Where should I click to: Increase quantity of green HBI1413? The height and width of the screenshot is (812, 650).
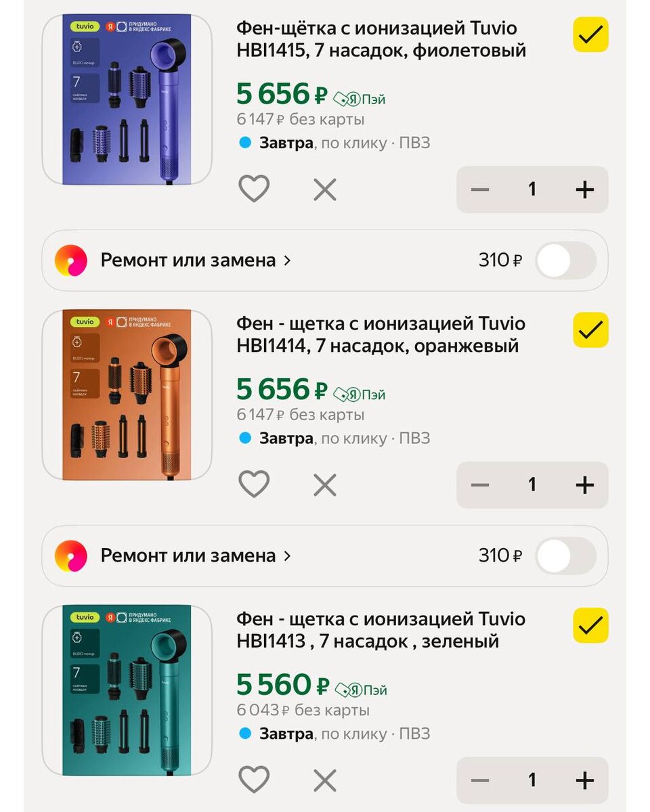(584, 780)
